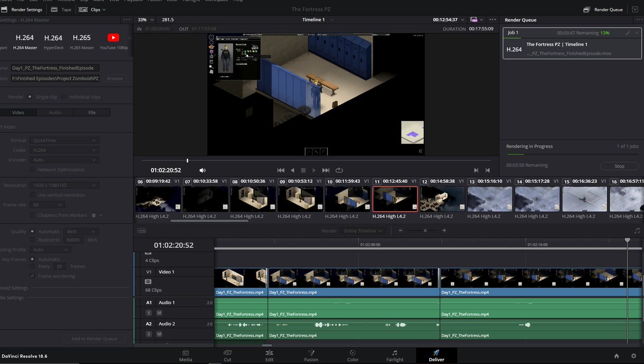This screenshot has width=644, height=364.
Task: Click the audio note icon above timeline
Action: [637, 231]
